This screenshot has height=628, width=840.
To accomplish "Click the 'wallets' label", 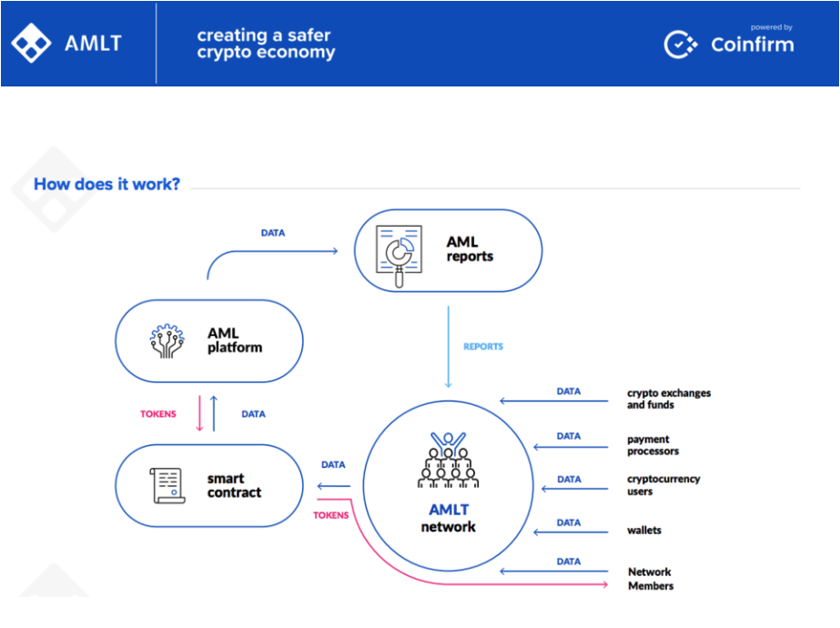I will (x=644, y=531).
